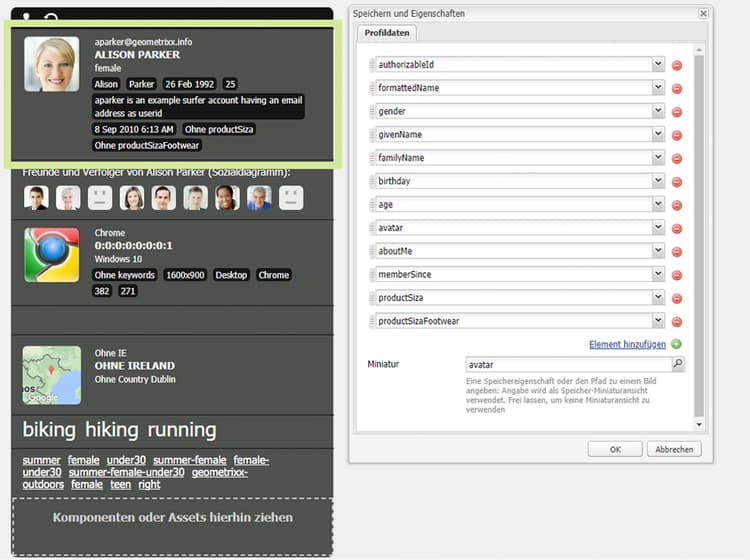
Task: Confirm the dialog with OK
Action: click(615, 450)
